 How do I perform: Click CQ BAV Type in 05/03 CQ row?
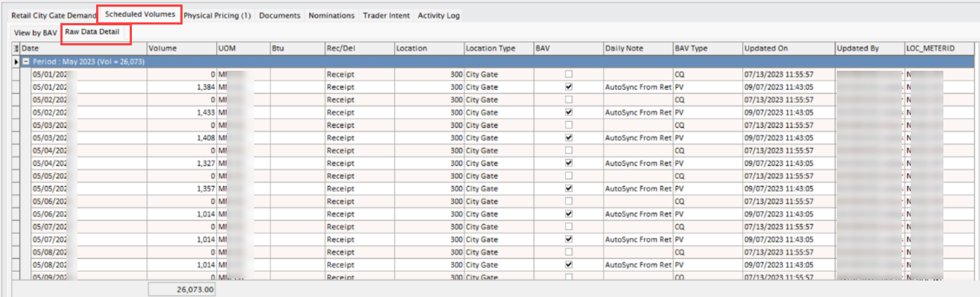point(707,125)
